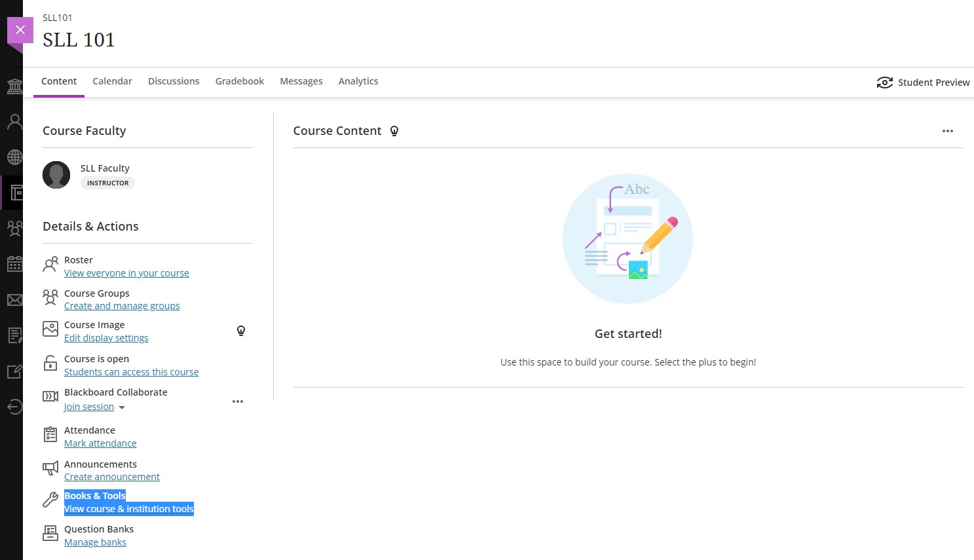Open the Institution page icon in sidebar
Screen dimensions: 974x560
tap(14, 86)
